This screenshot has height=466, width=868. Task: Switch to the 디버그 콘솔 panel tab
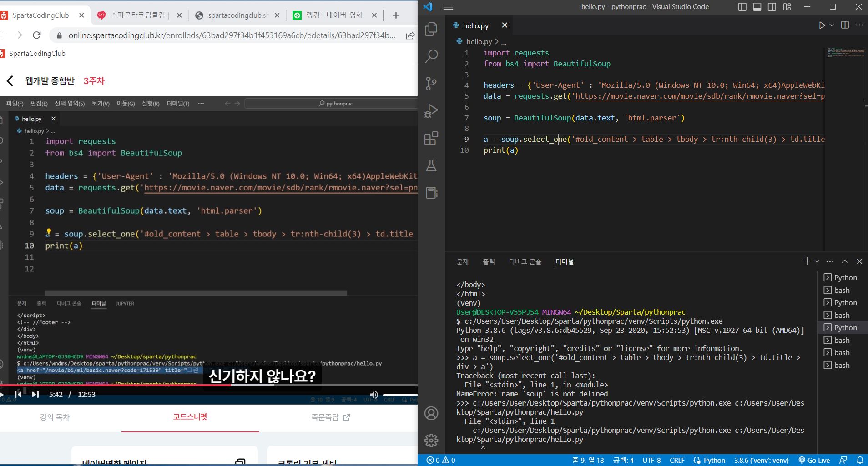pyautogui.click(x=525, y=261)
